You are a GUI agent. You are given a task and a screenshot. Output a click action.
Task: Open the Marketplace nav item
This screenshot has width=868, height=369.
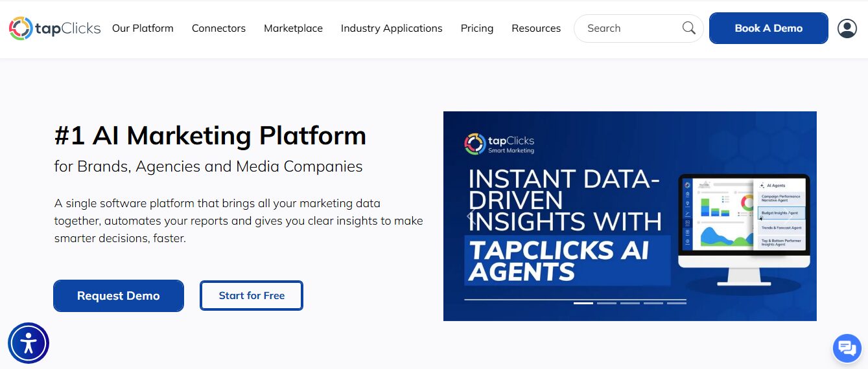293,28
